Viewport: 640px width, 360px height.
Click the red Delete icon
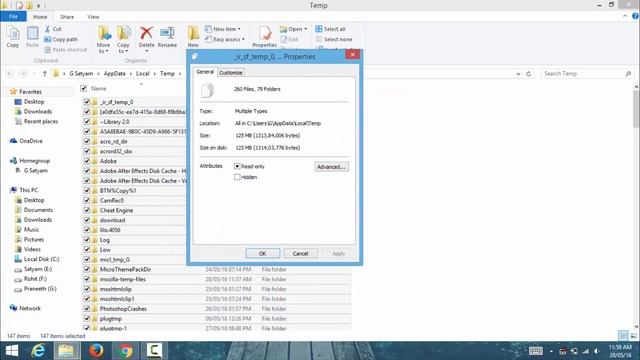(x=146, y=33)
